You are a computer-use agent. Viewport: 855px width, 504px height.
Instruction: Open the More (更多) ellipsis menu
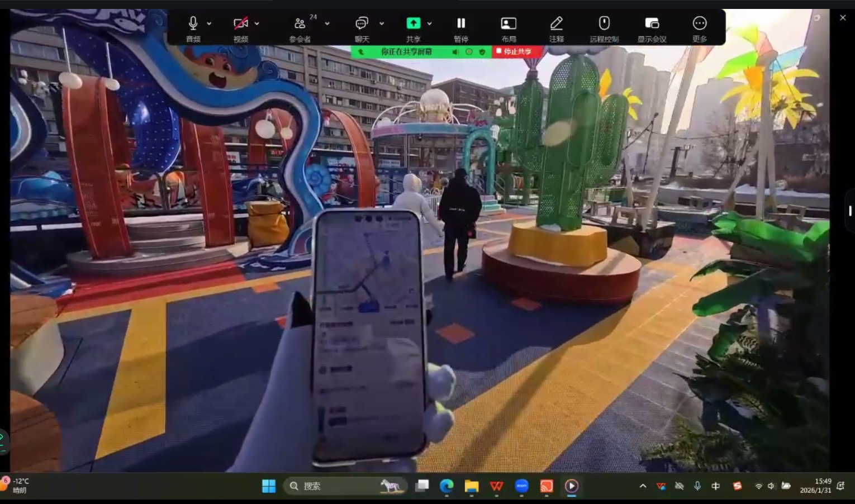699,23
